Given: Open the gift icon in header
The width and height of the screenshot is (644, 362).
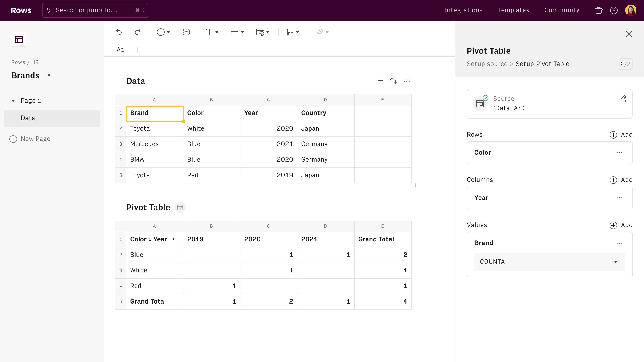Looking at the screenshot, I should pos(599,10).
